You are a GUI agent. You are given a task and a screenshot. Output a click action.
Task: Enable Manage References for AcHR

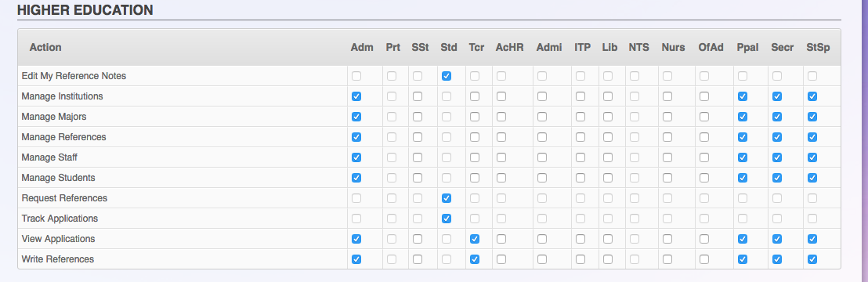(x=501, y=137)
